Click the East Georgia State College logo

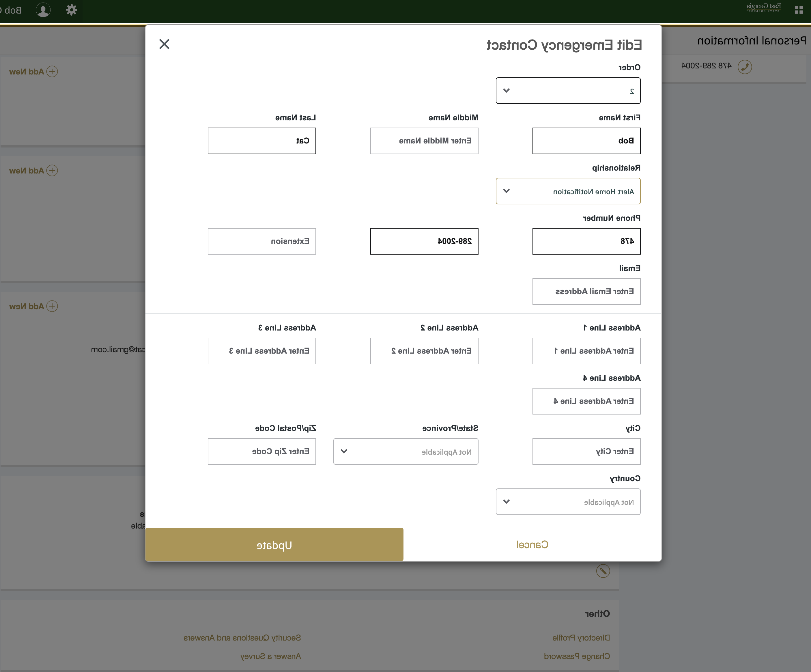tap(764, 8)
